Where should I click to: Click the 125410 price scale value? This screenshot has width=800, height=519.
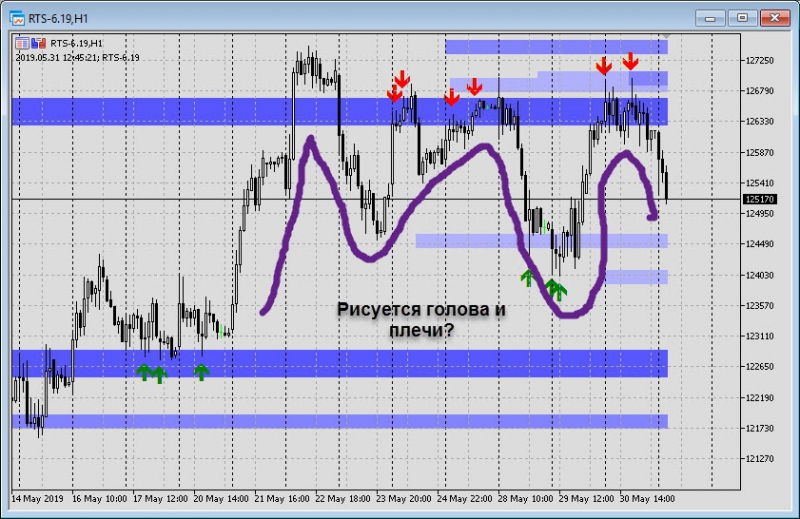pos(760,183)
